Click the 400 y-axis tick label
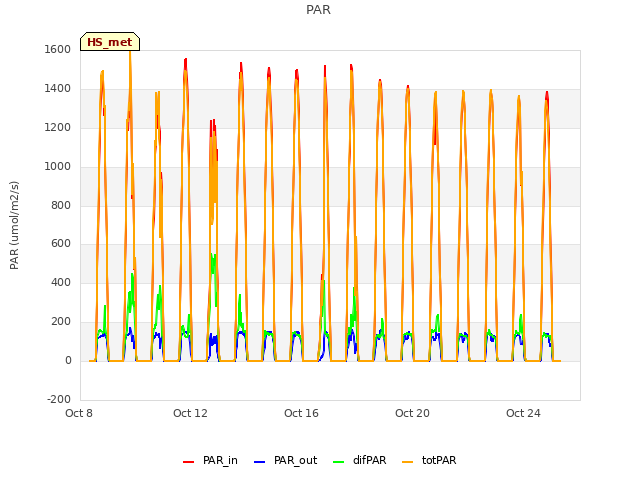Image resolution: width=640 pixels, height=480 pixels. (61, 282)
